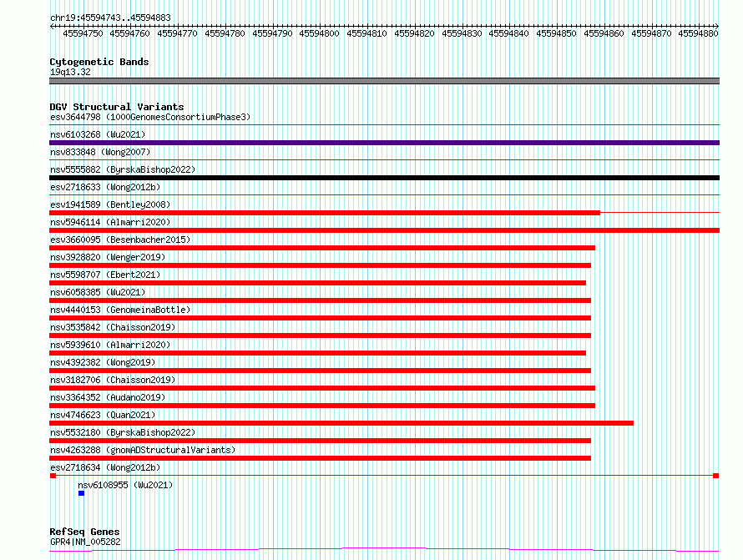Click ruler position 45594800

pyautogui.click(x=320, y=33)
